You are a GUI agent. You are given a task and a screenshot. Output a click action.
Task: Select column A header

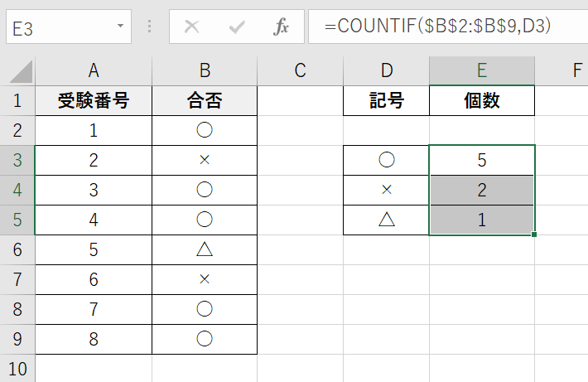coord(94,70)
